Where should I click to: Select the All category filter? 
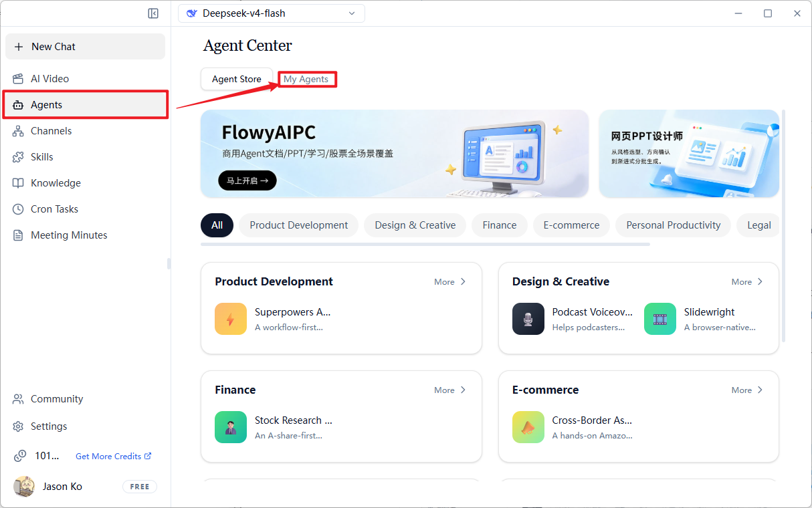(217, 225)
